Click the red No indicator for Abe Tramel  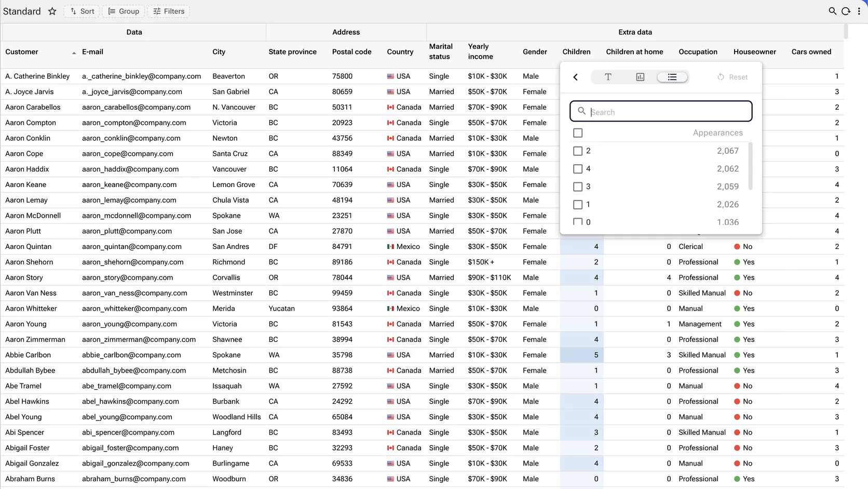[737, 386]
